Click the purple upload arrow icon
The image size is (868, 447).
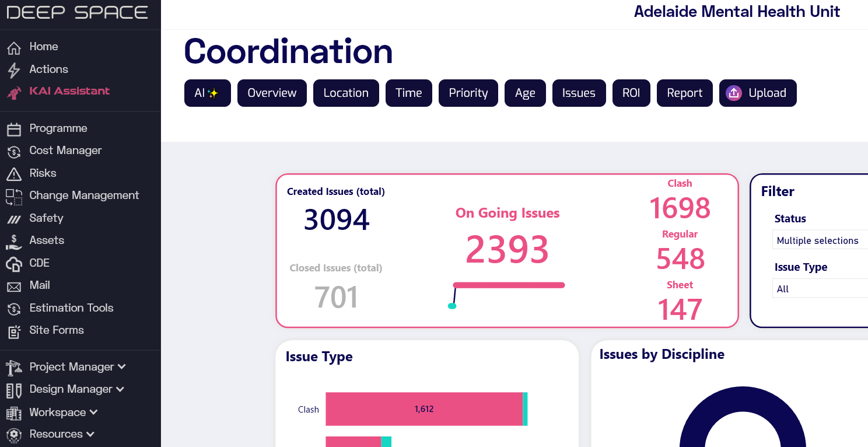(734, 93)
